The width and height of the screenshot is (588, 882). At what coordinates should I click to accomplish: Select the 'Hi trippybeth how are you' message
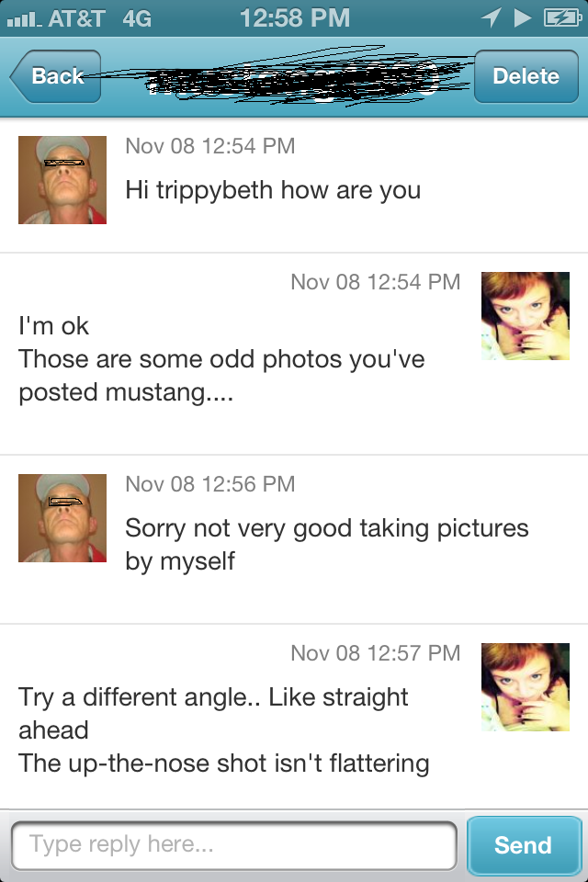(x=273, y=190)
